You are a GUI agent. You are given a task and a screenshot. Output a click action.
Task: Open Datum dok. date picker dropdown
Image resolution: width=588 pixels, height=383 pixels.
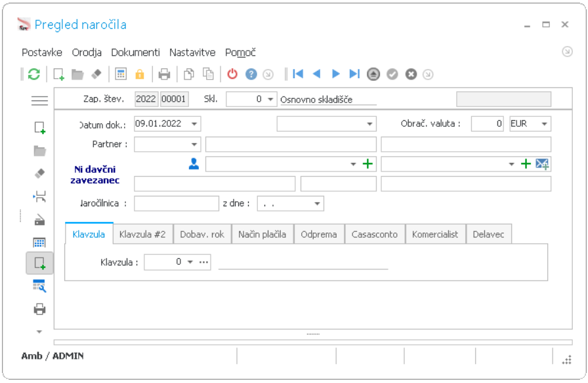194,124
